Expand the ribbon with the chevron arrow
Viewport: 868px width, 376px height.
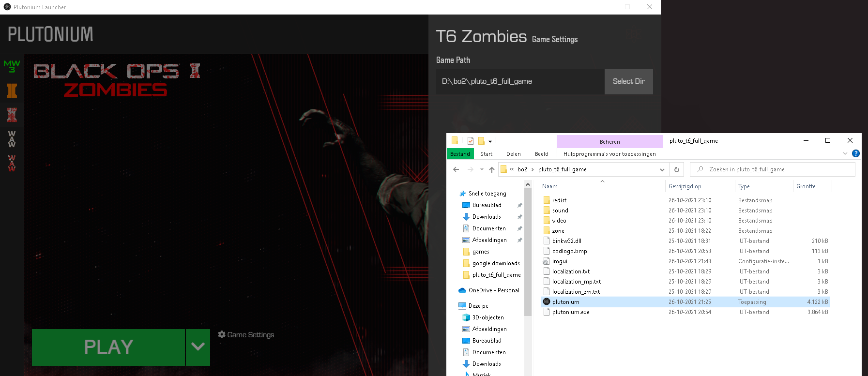click(x=845, y=153)
